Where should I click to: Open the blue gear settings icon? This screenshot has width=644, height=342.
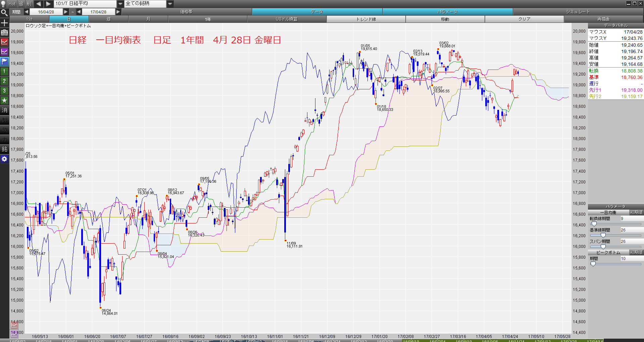coord(4,159)
